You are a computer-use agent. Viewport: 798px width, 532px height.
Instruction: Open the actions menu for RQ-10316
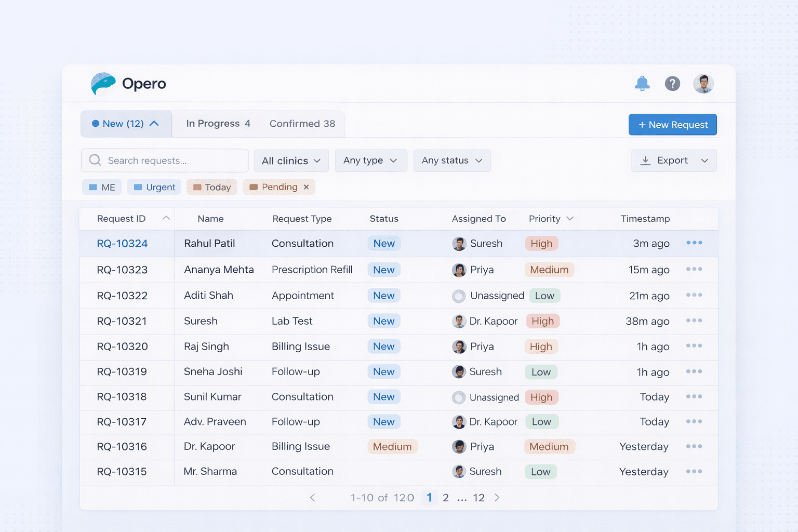point(694,446)
